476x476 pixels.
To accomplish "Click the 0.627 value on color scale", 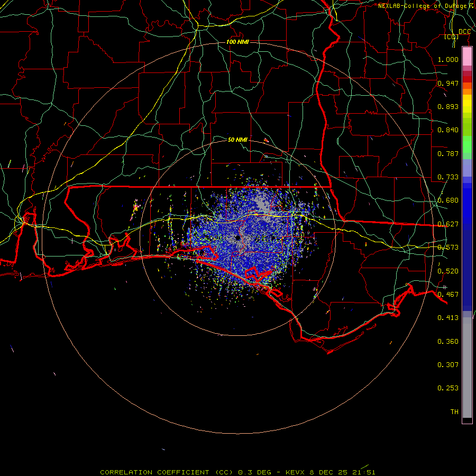I will point(448,224).
